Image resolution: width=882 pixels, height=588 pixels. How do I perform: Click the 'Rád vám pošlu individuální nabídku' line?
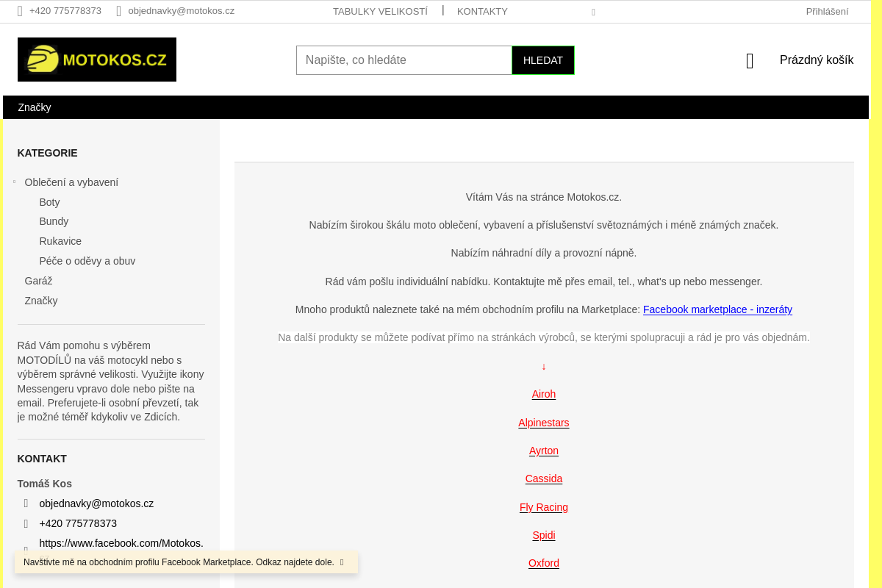tap(544, 282)
